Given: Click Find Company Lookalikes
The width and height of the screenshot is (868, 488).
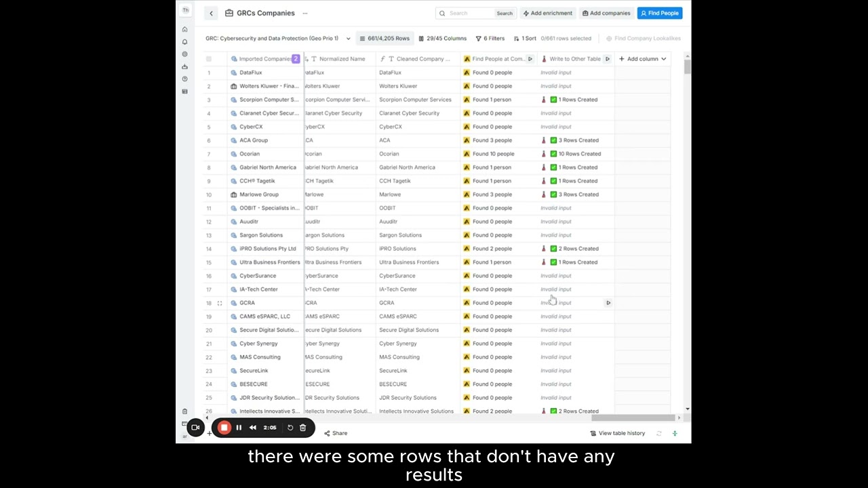Looking at the screenshot, I should click(x=643, y=39).
